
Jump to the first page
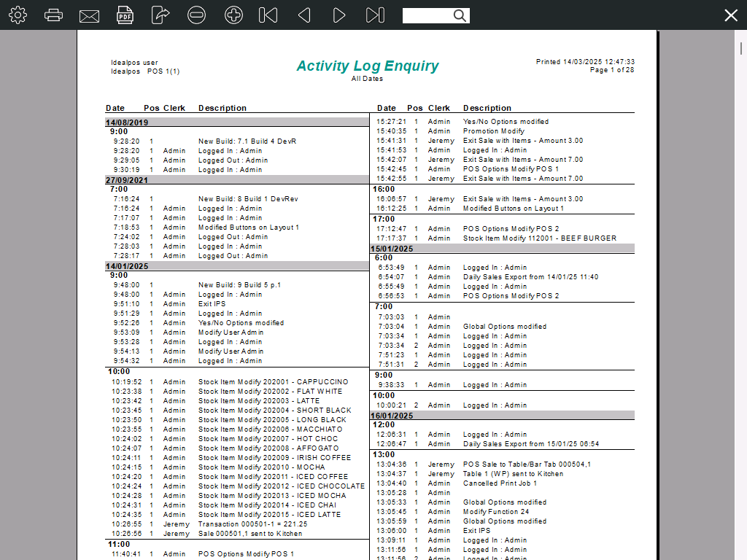[x=268, y=15]
